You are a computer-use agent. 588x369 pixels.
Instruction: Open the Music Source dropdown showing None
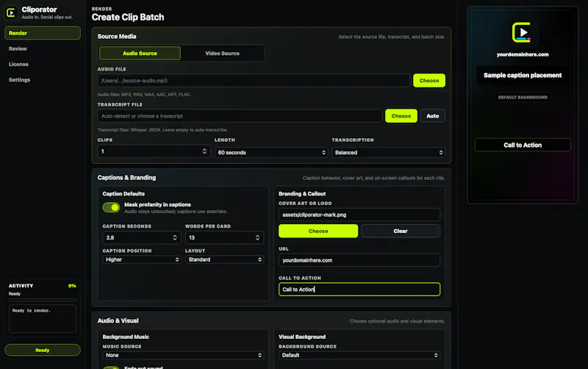click(x=183, y=355)
